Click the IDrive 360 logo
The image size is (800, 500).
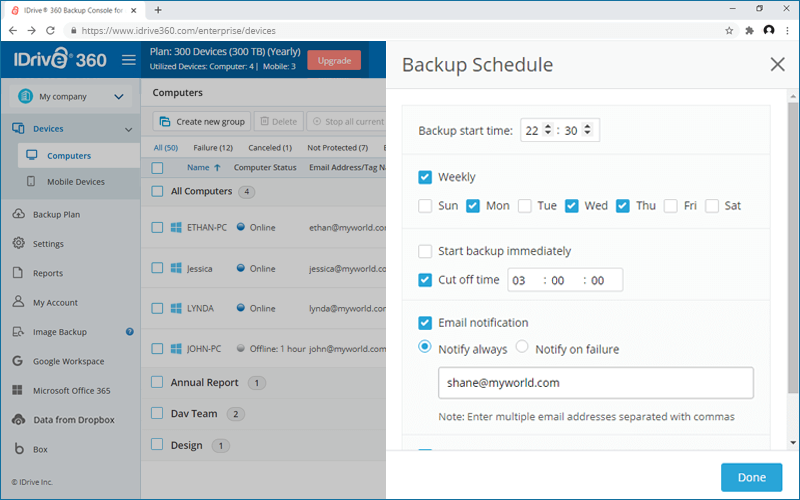[60, 59]
